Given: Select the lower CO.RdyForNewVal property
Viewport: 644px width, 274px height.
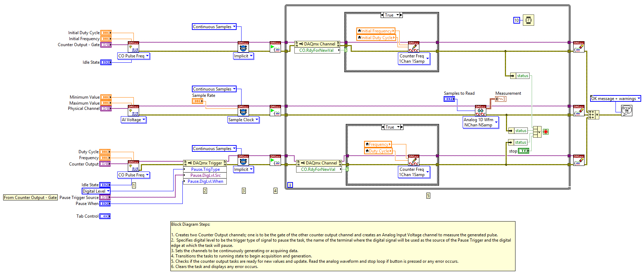Looking at the screenshot, I should click(x=319, y=169).
